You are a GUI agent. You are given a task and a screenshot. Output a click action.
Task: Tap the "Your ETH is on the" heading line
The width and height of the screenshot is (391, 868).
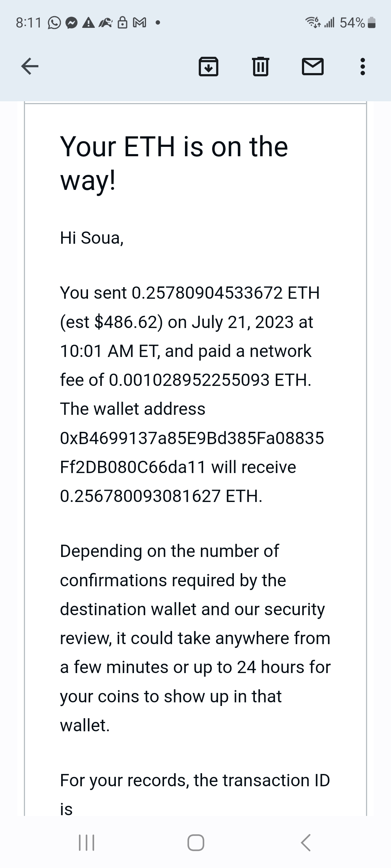[174, 146]
